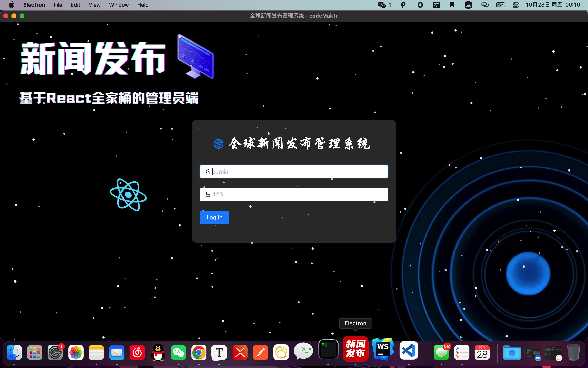Click the input method 拼 icon
The height and width of the screenshot is (368, 588).
click(x=436, y=5)
